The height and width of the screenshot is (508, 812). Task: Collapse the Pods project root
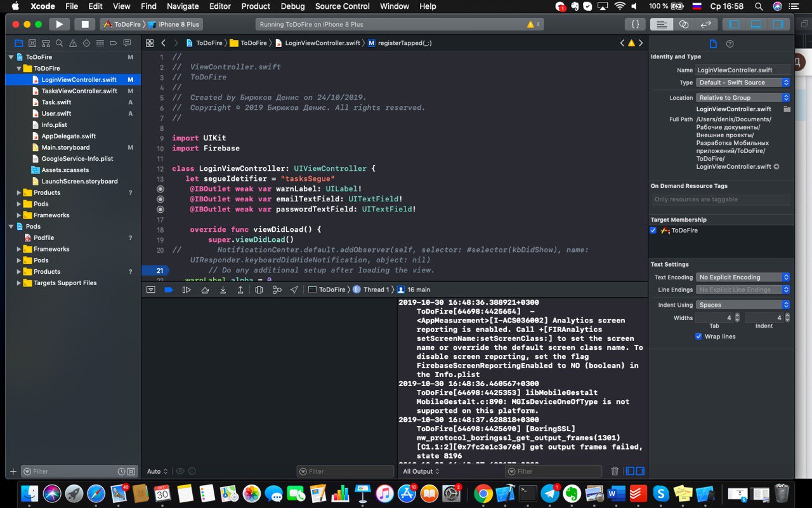coord(11,227)
